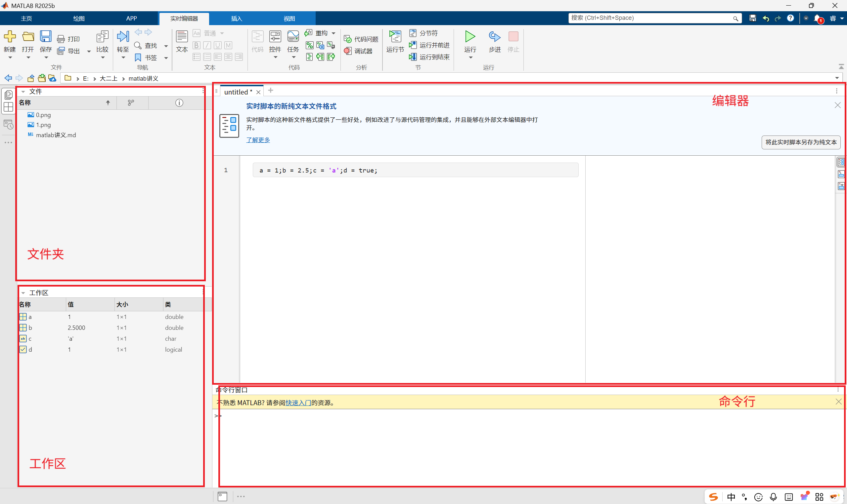Switch to output inline view toggle
Image resolution: width=847 pixels, height=504 pixels.
point(841,174)
